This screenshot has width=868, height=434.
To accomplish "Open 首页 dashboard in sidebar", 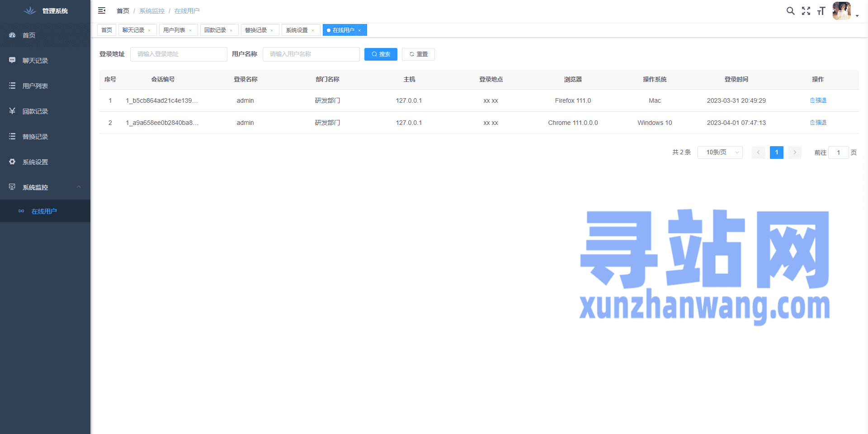I will pos(29,35).
